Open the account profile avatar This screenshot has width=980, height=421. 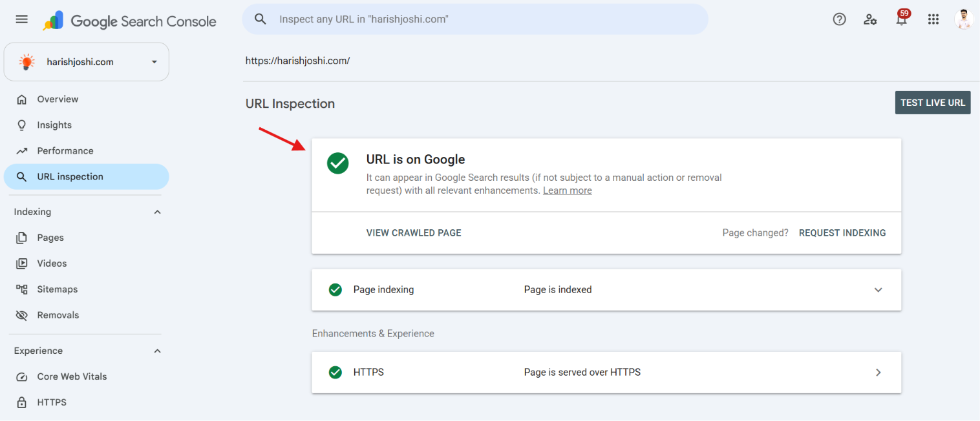[964, 19]
